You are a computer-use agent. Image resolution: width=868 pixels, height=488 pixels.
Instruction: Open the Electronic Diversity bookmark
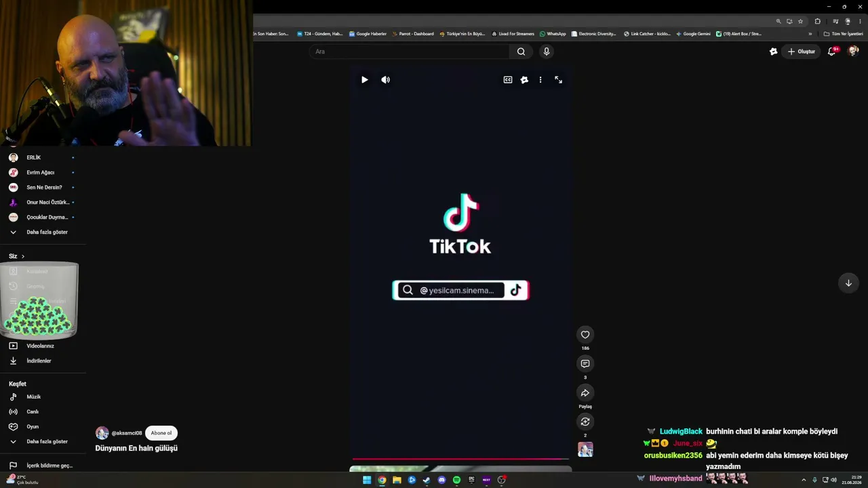click(x=594, y=34)
